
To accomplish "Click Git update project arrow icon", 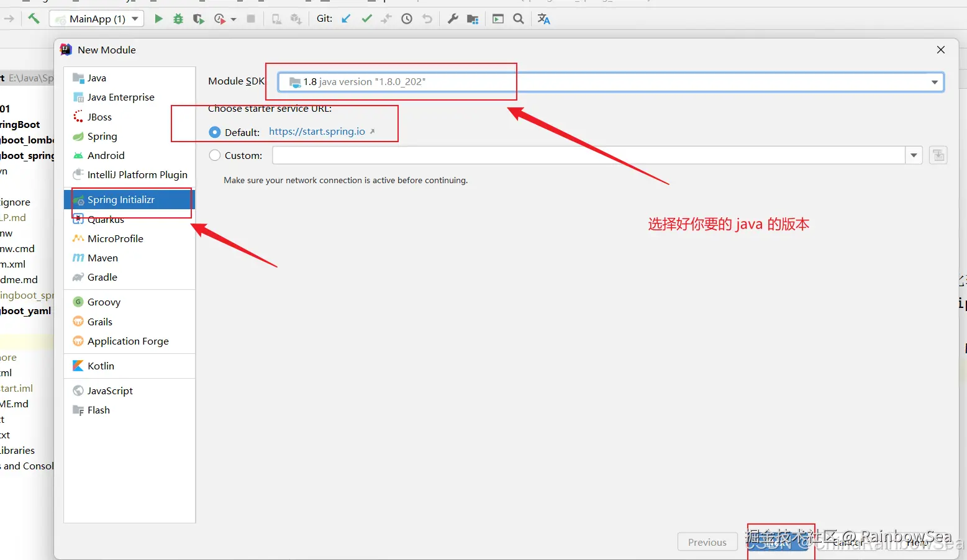I will [346, 19].
